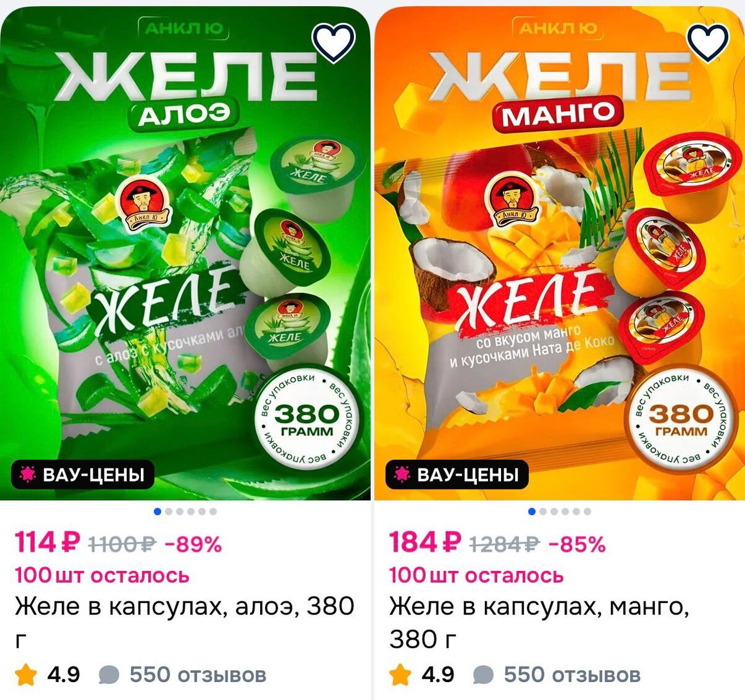Tap ВАУ-ЦЕНЫ badge on aloe jelly
The image size is (745, 700).
(83, 475)
